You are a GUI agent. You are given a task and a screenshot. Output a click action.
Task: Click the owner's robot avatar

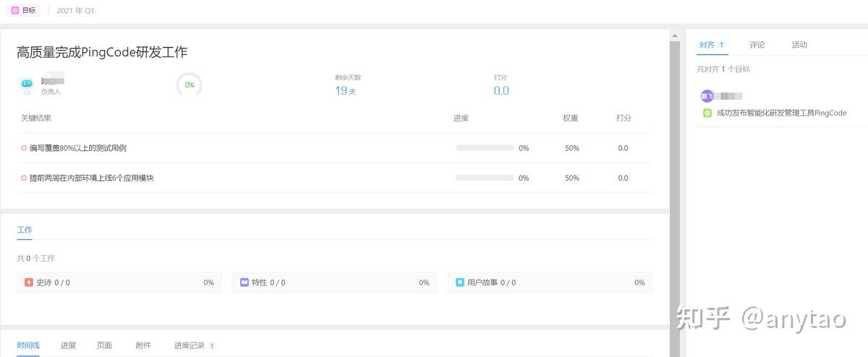(x=27, y=85)
